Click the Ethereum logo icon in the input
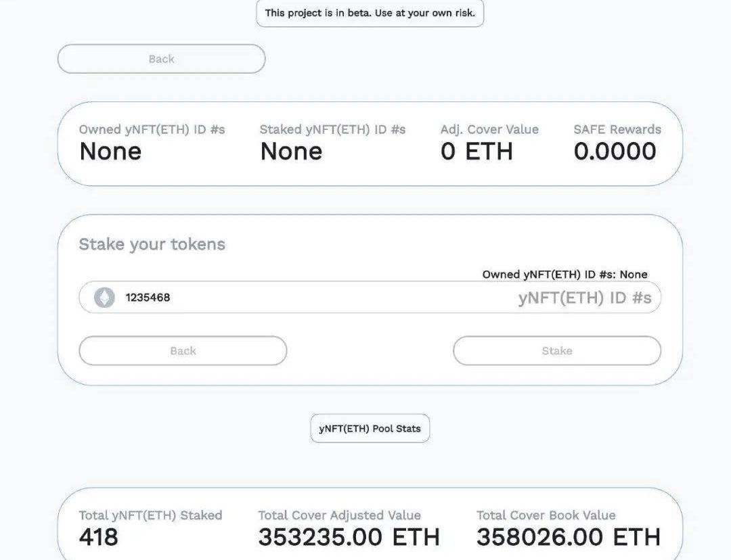 tap(104, 298)
